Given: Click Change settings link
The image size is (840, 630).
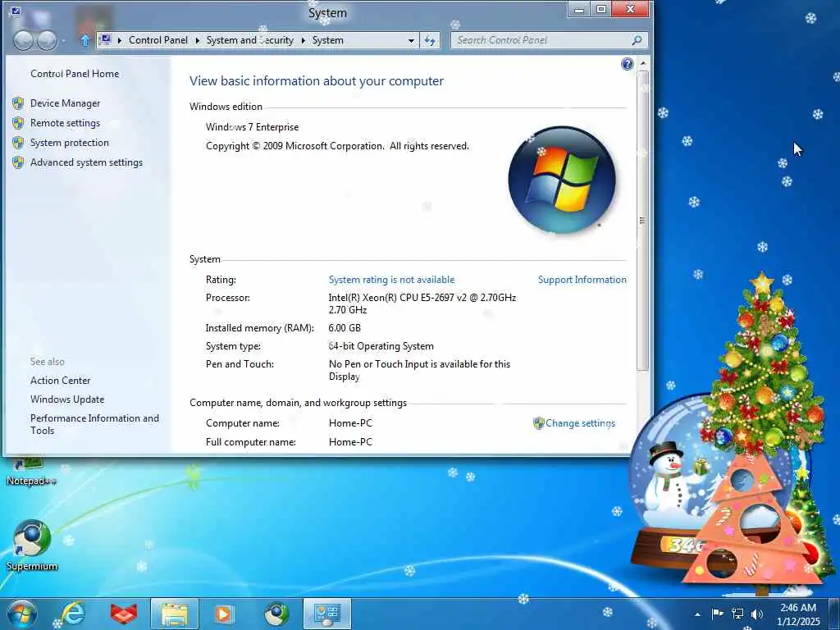Looking at the screenshot, I should 580,423.
